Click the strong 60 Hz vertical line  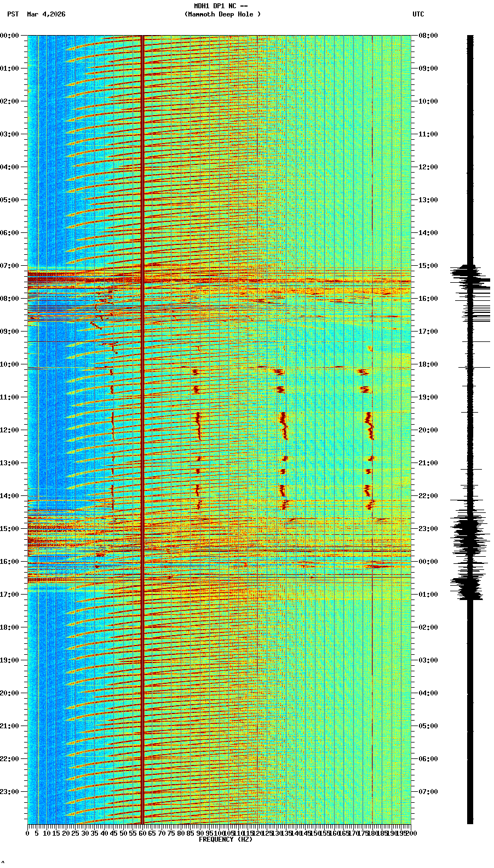[x=142, y=430]
